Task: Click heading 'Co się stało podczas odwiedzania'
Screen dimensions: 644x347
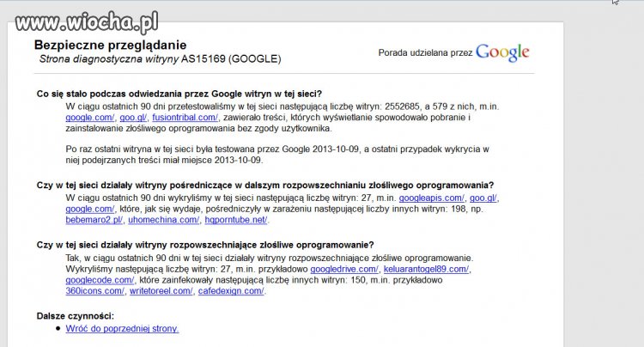Action: (179, 94)
